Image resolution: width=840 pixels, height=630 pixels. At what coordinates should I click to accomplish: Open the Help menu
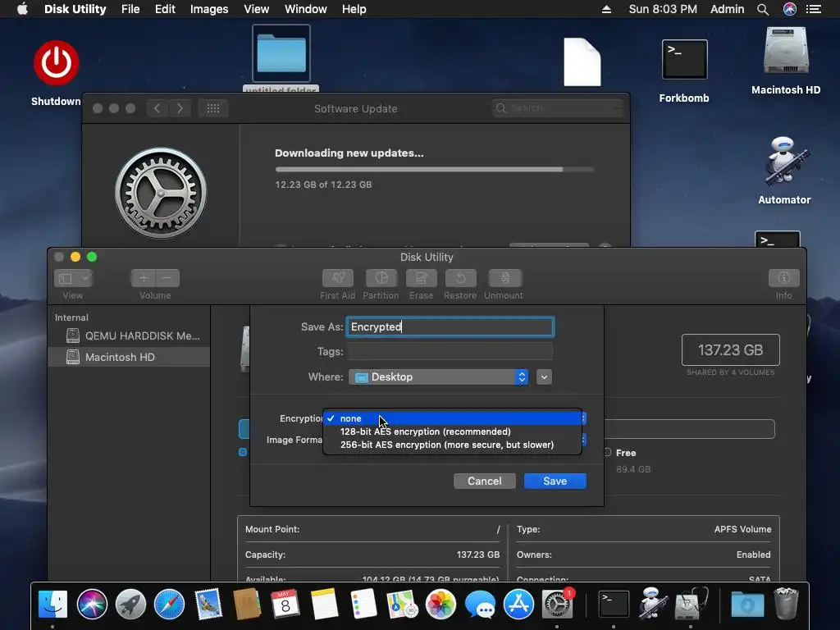click(354, 9)
